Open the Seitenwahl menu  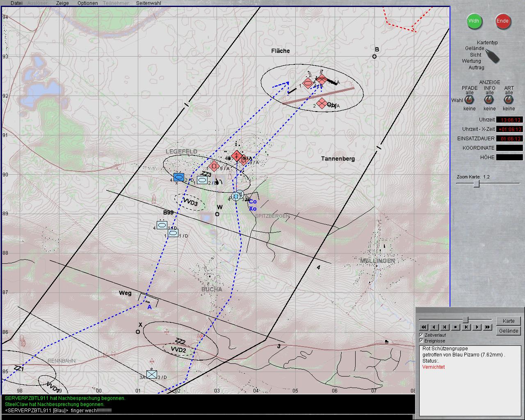148,3
